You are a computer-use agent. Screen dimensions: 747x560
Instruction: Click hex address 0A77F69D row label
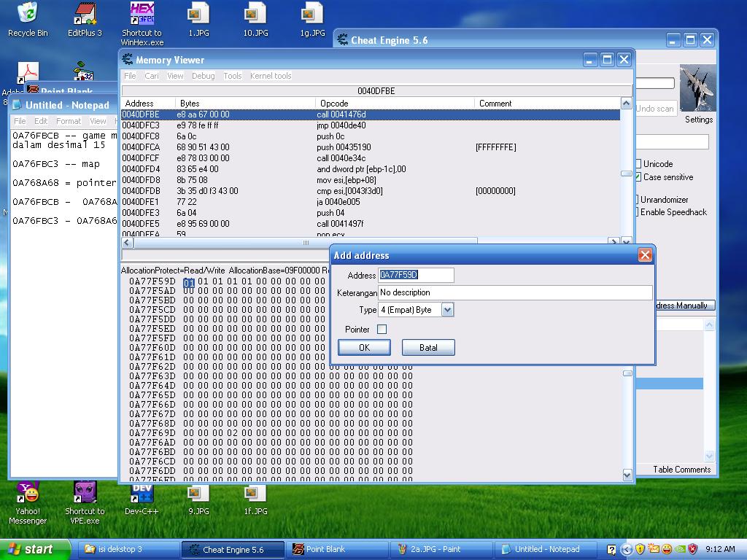point(152,433)
